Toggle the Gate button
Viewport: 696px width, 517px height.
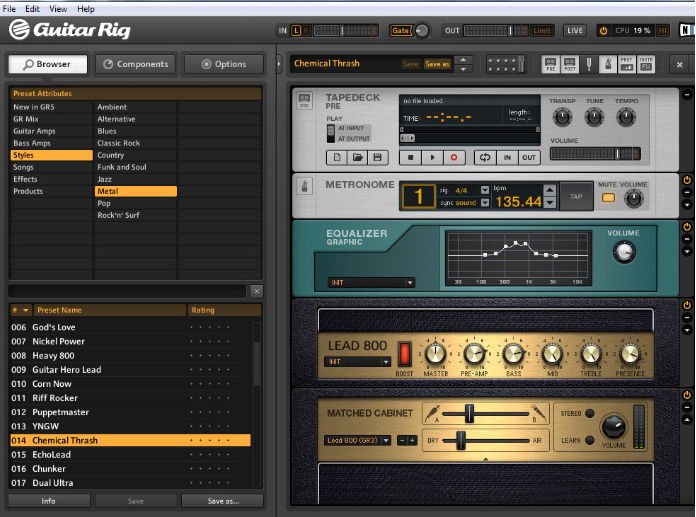pyautogui.click(x=400, y=31)
